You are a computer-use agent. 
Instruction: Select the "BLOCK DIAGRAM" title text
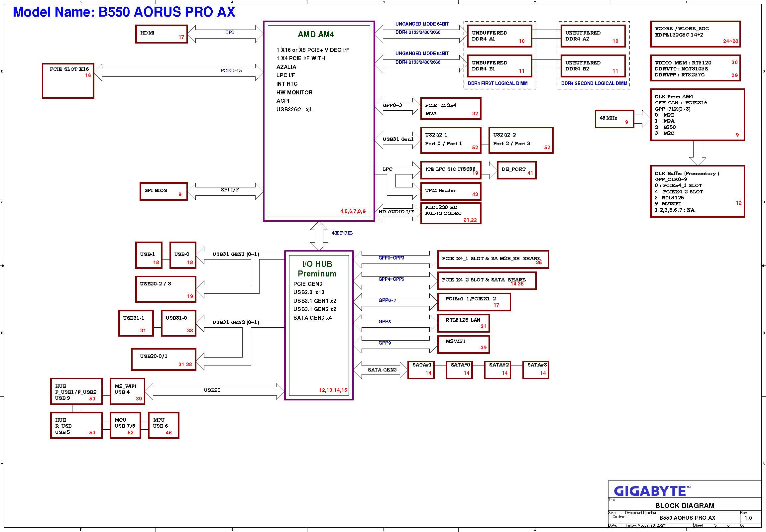point(685,506)
